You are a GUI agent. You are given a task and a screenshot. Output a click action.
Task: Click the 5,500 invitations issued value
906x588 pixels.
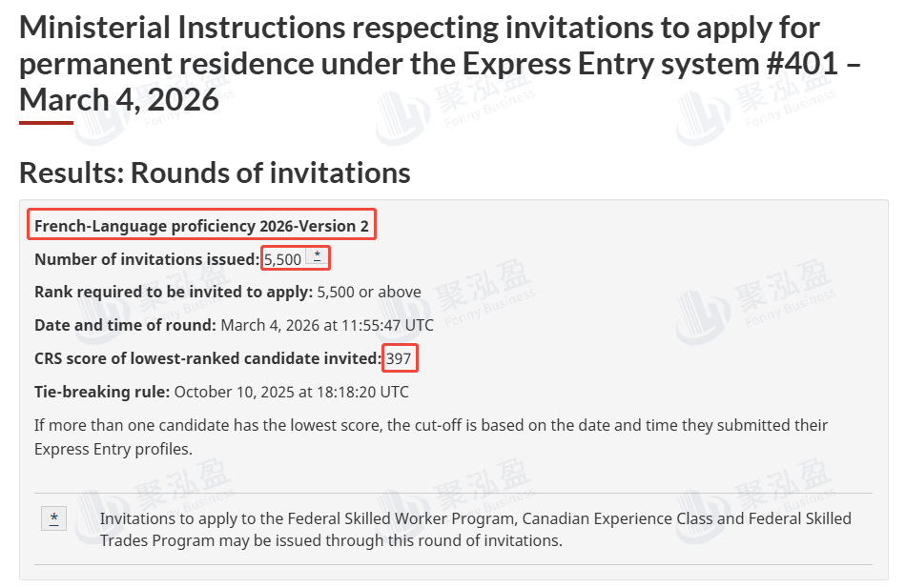point(283,258)
